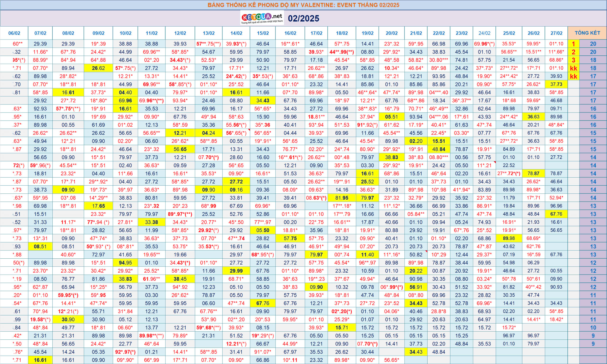Click cell '04***.40' under 22/02
The width and height of the screenshot is (607, 364).
tap(439, 92)
